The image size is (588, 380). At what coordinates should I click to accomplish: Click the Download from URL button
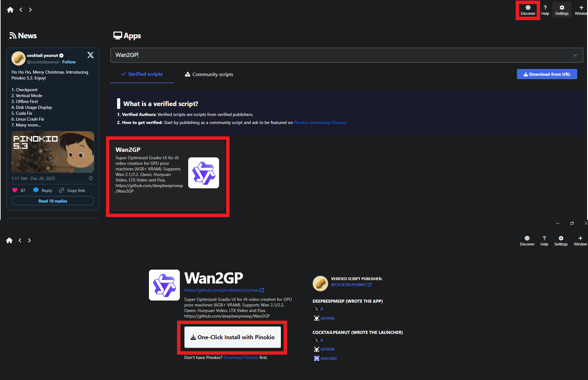click(x=547, y=74)
